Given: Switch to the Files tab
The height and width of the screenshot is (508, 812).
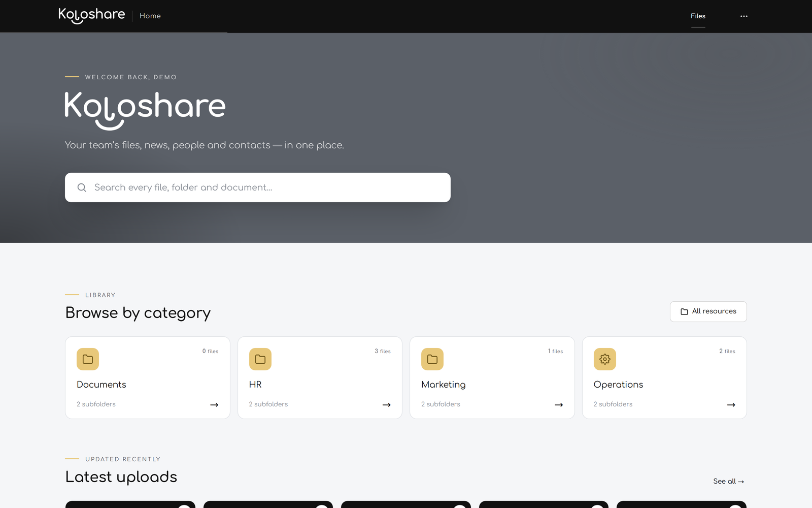Looking at the screenshot, I should 698,16.
